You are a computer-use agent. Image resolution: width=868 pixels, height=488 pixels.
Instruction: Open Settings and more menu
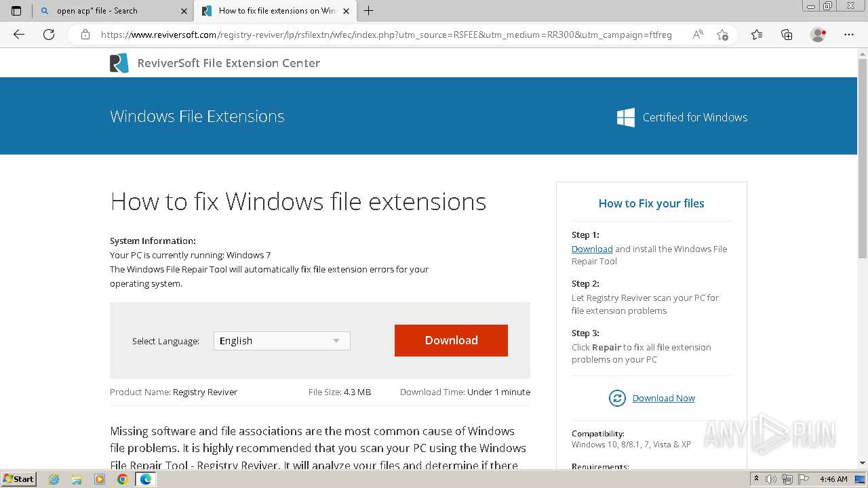point(849,35)
